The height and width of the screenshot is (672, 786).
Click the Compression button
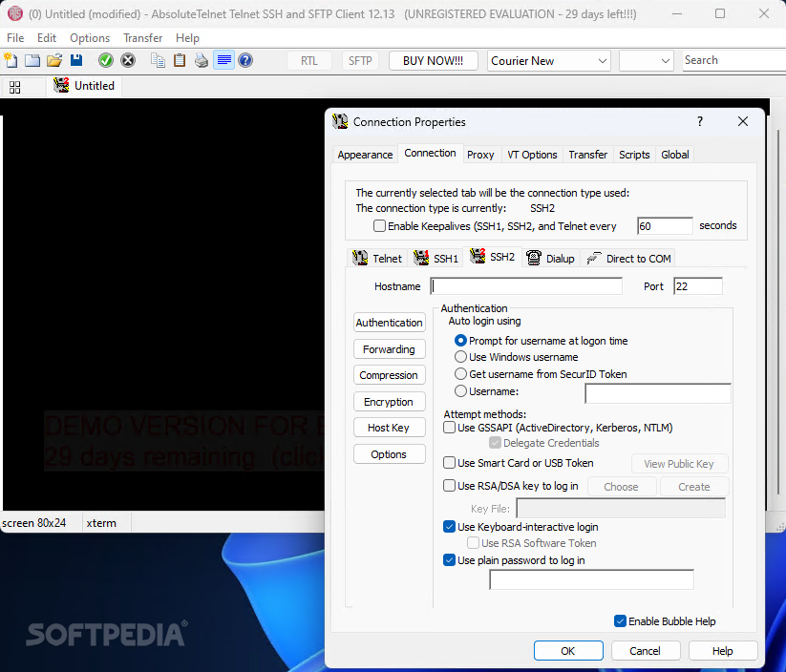[389, 375]
